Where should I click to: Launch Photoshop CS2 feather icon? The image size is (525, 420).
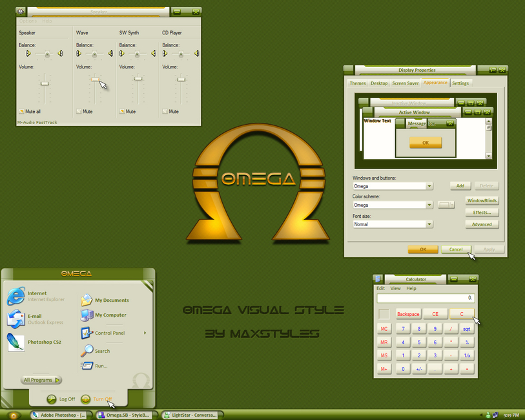[x=15, y=342]
